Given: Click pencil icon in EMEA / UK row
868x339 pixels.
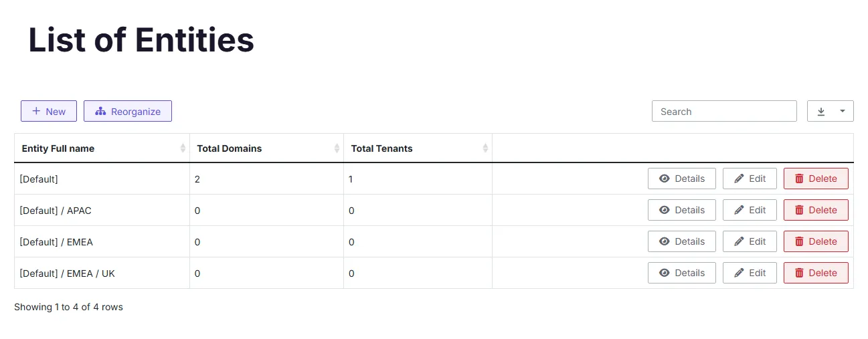Looking at the screenshot, I should click(x=739, y=273).
